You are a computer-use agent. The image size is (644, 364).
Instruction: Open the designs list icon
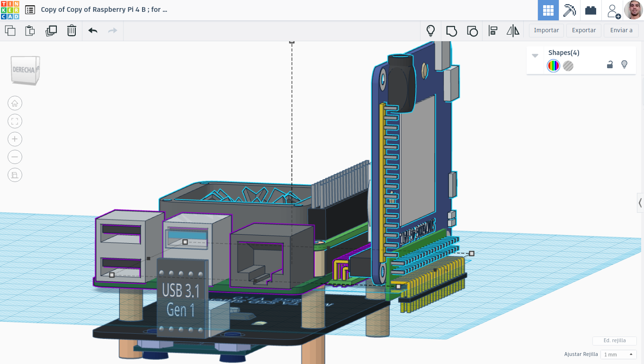pos(30,9)
